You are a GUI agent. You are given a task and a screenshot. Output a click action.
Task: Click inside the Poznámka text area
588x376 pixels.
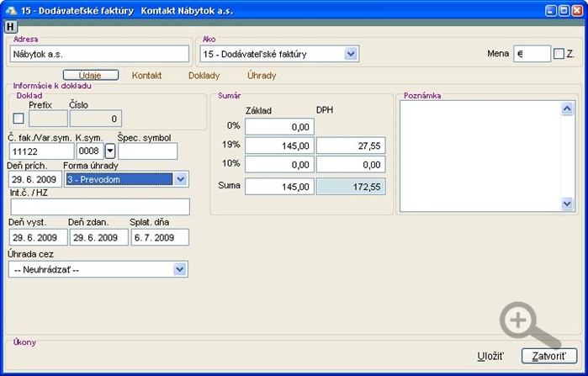[x=480, y=156]
